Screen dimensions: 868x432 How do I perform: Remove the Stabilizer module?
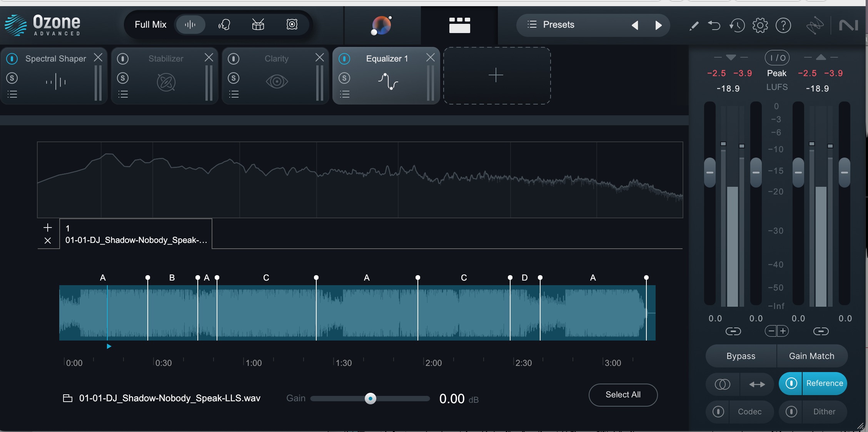209,57
